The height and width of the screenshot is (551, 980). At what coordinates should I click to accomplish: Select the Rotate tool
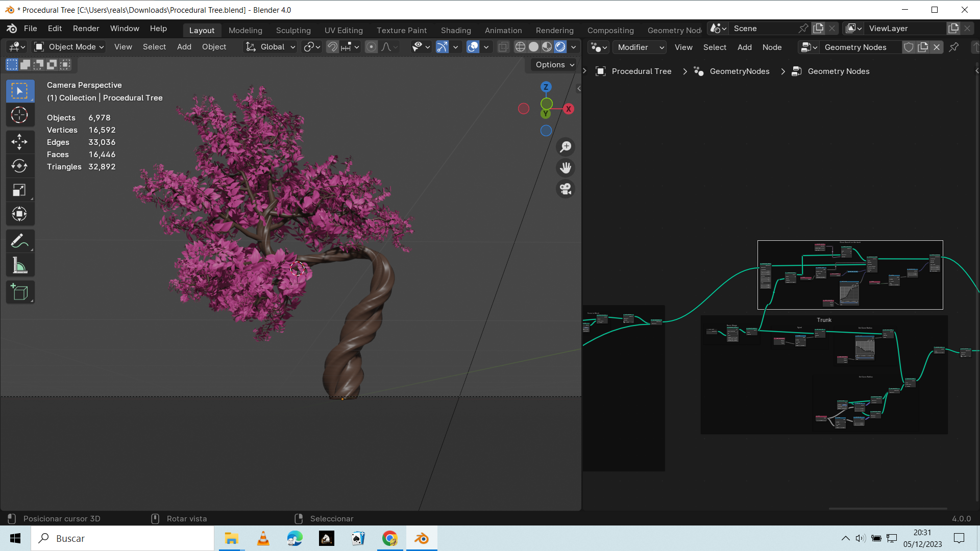pyautogui.click(x=19, y=166)
